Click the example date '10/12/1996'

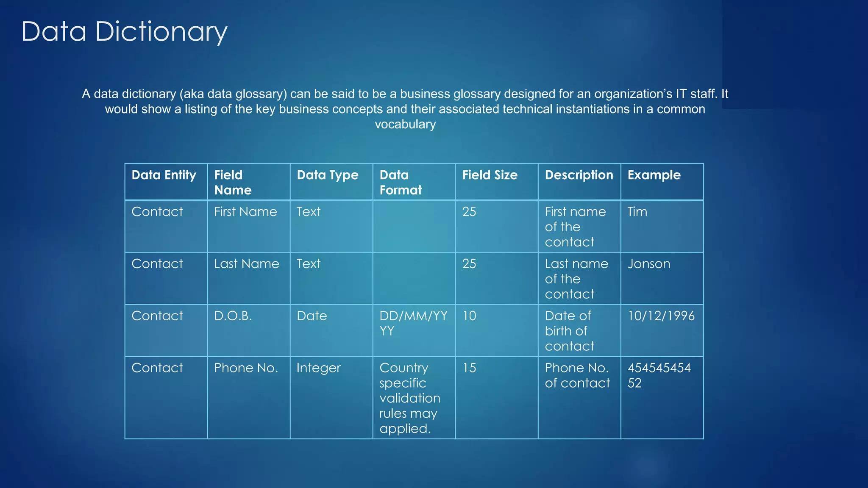[x=662, y=331]
